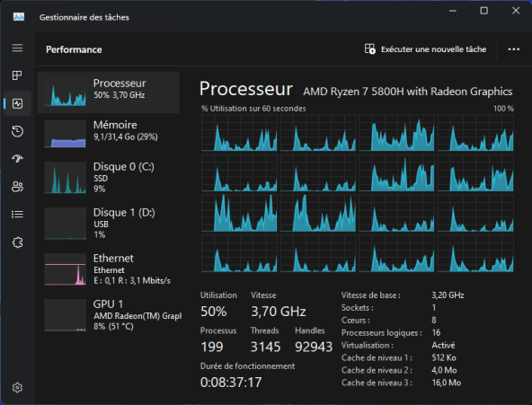
Task: Open the Services puzzle icon
Action: coord(17,242)
